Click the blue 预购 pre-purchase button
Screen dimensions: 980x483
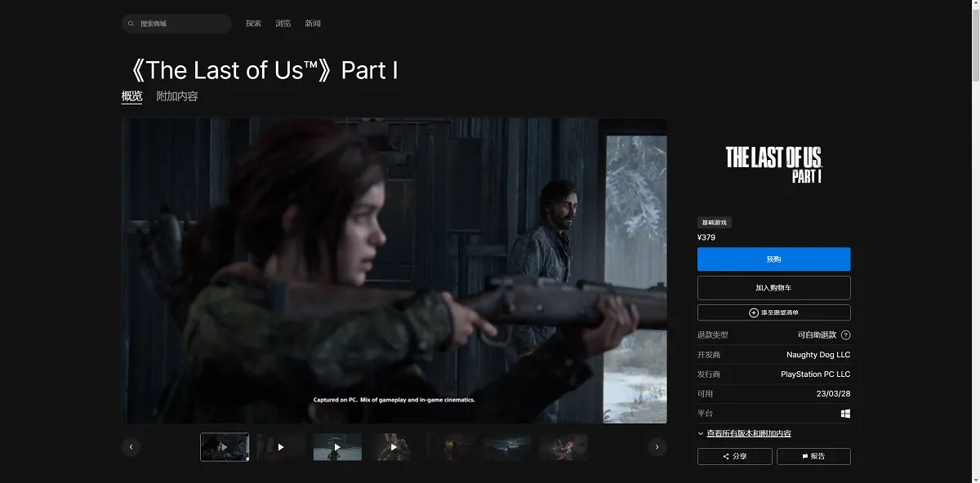tap(773, 259)
